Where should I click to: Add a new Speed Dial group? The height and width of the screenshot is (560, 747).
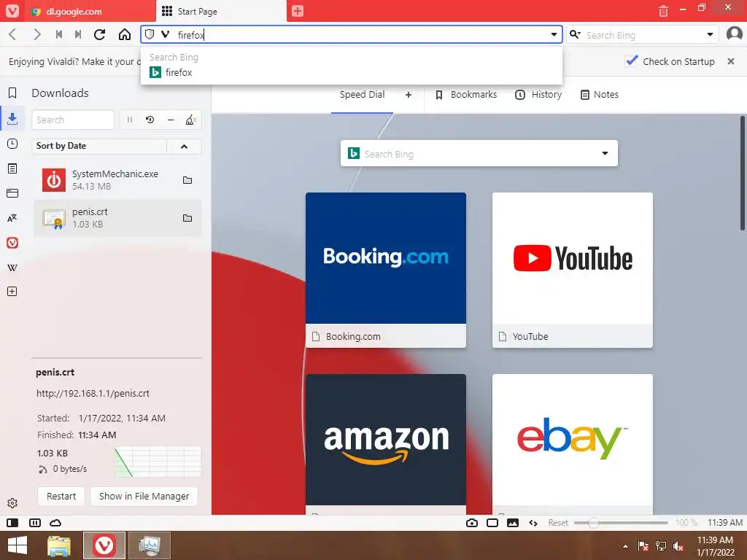(x=409, y=95)
